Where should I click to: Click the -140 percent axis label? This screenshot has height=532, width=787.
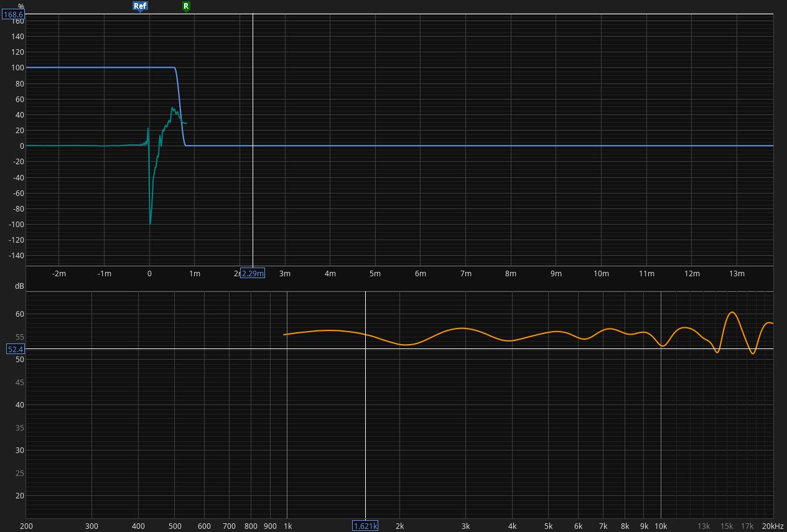[x=16, y=256]
